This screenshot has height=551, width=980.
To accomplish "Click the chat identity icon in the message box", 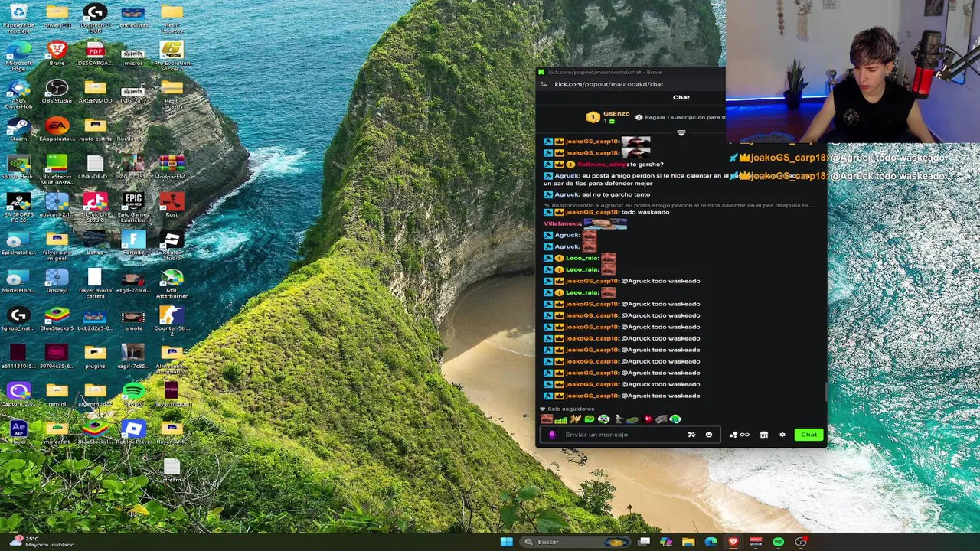I will (552, 435).
